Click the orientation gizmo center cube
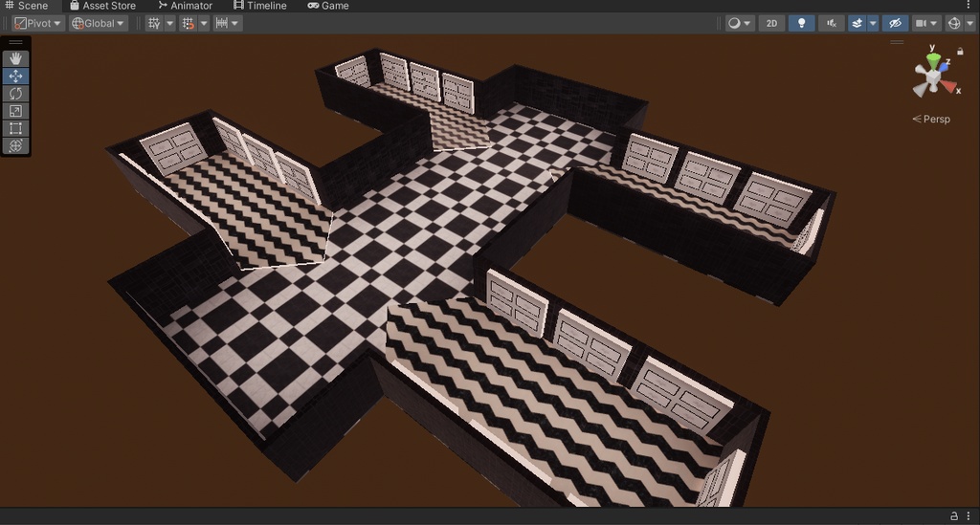 pos(933,77)
